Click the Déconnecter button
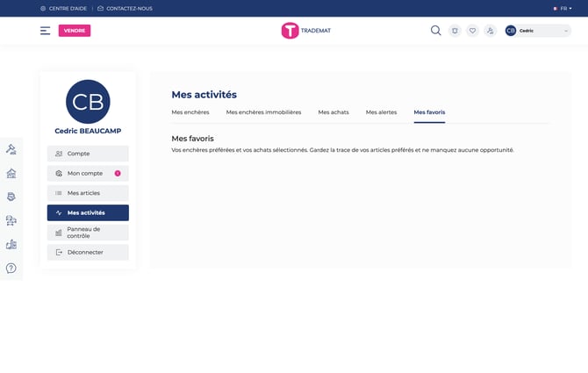Image resolution: width=588 pixels, height=373 pixels. coord(88,252)
